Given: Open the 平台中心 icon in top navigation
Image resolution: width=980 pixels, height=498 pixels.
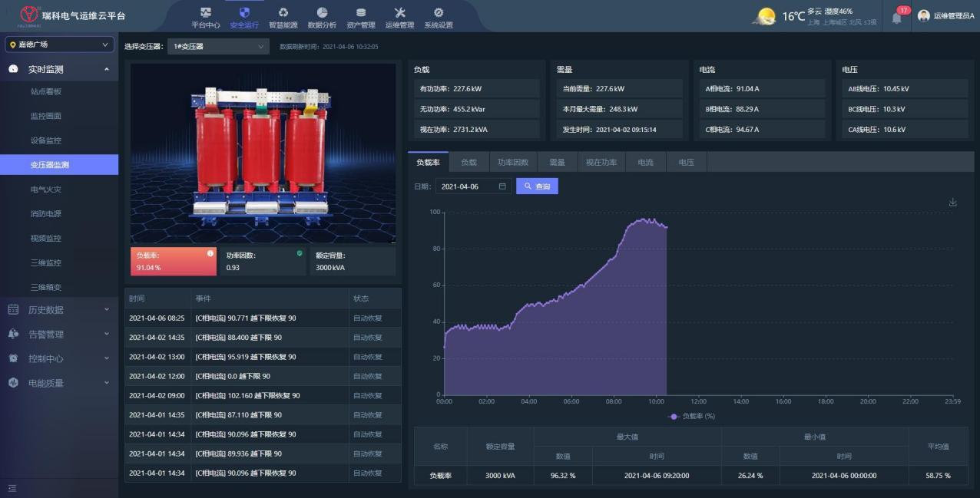Looking at the screenshot, I should (205, 13).
